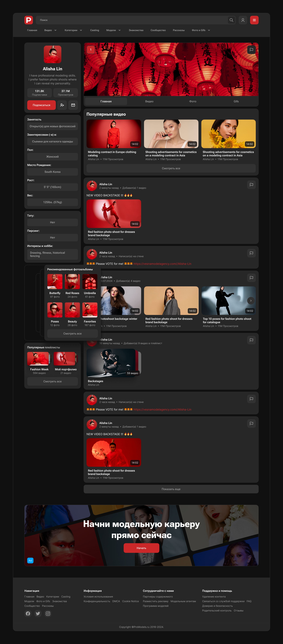Open the Poses photo album

coord(55,310)
